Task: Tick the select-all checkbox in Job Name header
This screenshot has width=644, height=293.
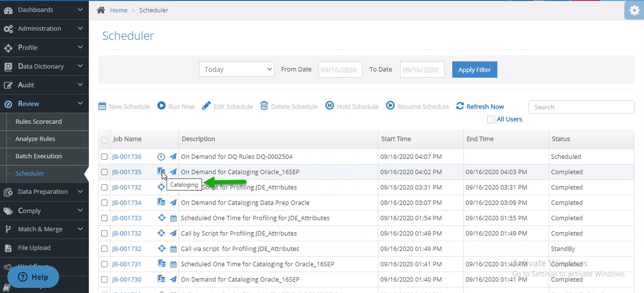Action: 105,140
